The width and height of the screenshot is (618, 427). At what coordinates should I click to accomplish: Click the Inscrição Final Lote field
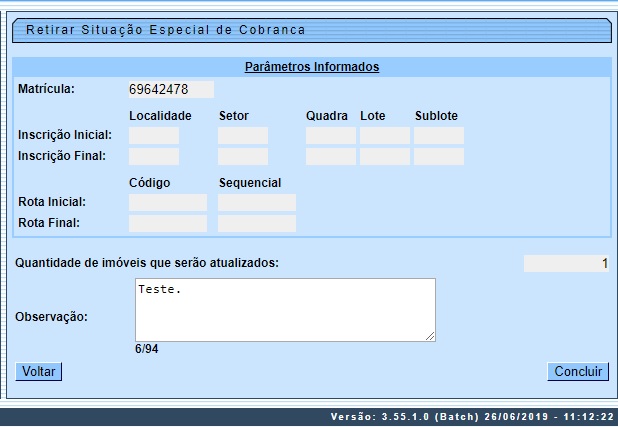[385, 156]
